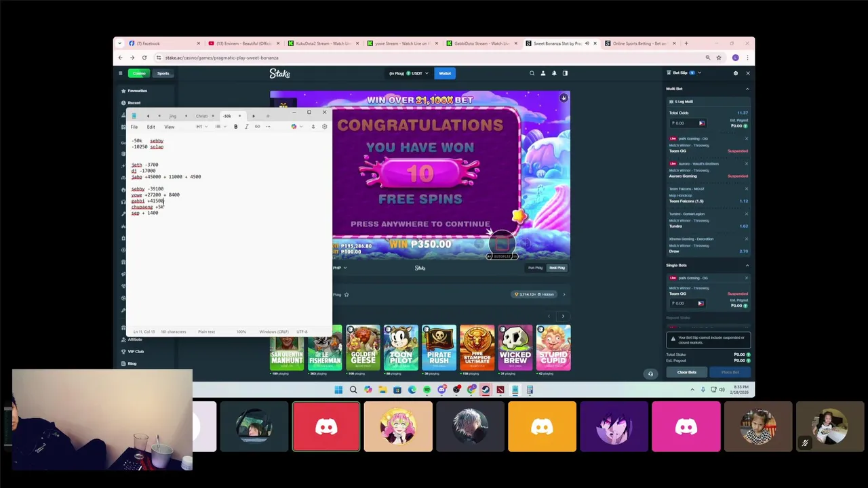This screenshot has width=868, height=488.
Task: Switch to Notepad tab jing
Action: click(172, 116)
